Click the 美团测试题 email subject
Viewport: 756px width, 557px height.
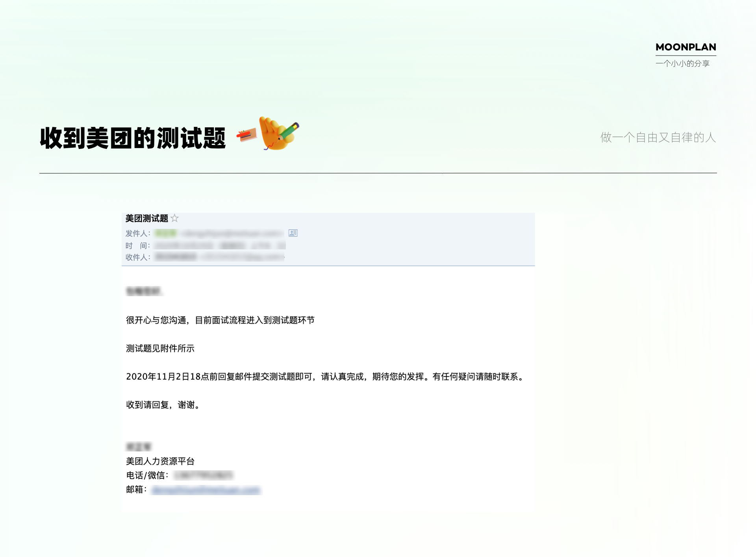tap(146, 218)
